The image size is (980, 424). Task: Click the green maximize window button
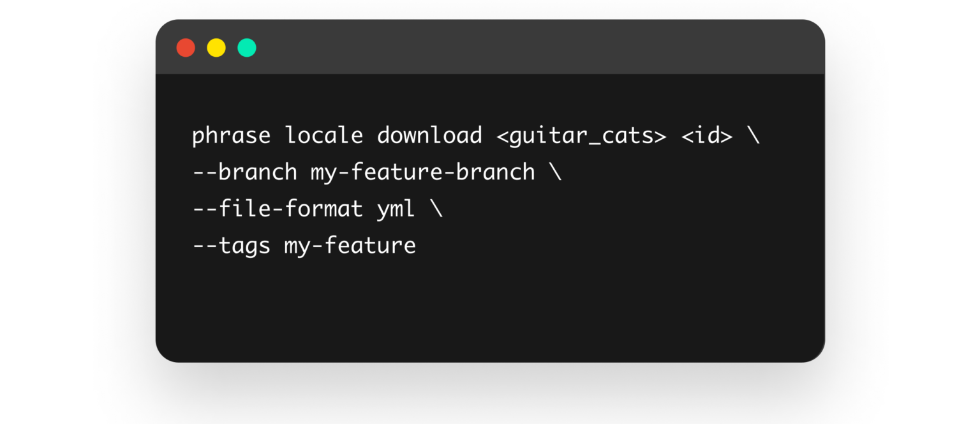[x=247, y=48]
